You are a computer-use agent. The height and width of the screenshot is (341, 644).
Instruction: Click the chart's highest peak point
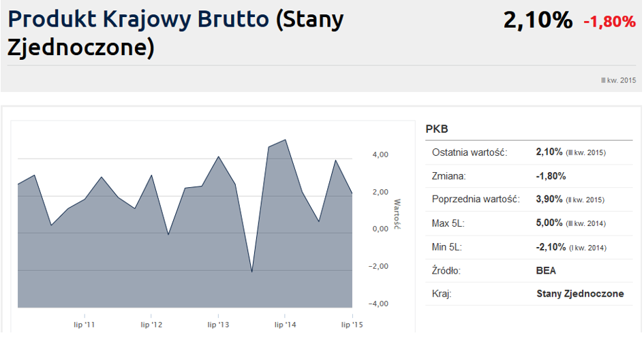pyautogui.click(x=285, y=140)
